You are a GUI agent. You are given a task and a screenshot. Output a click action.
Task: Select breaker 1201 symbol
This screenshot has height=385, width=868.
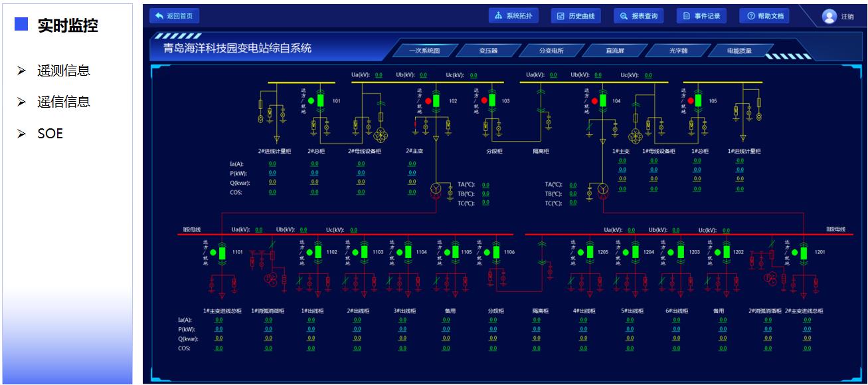pyautogui.click(x=804, y=252)
